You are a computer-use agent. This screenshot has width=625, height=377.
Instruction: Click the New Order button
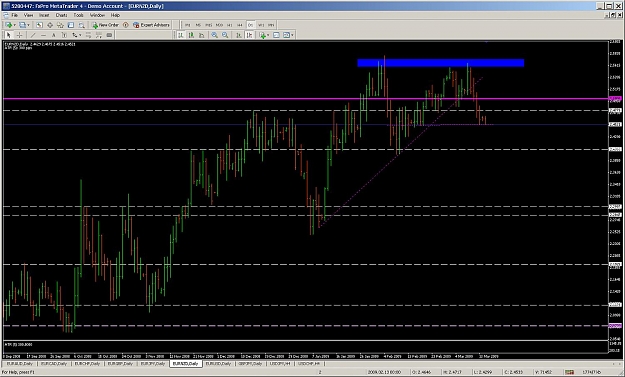[x=106, y=25]
